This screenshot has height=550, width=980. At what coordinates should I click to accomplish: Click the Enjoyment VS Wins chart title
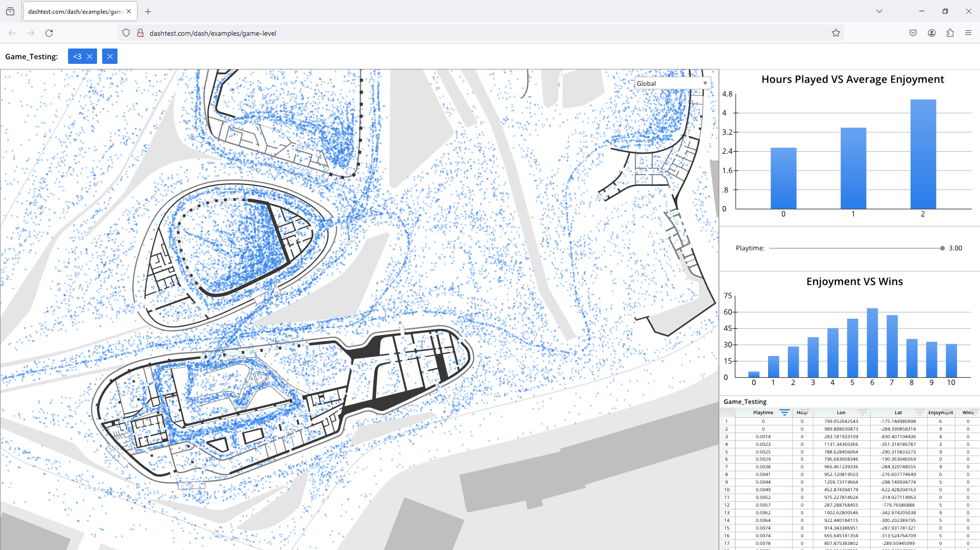click(854, 281)
